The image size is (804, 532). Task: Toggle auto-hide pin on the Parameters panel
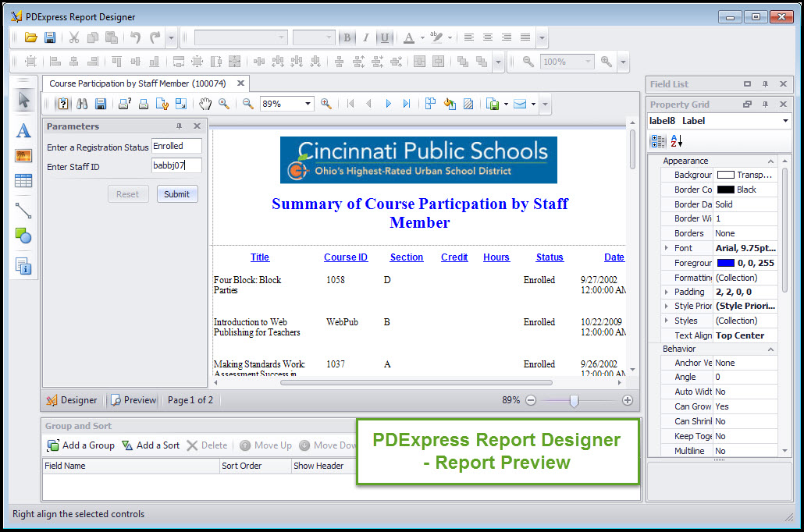[x=179, y=126]
